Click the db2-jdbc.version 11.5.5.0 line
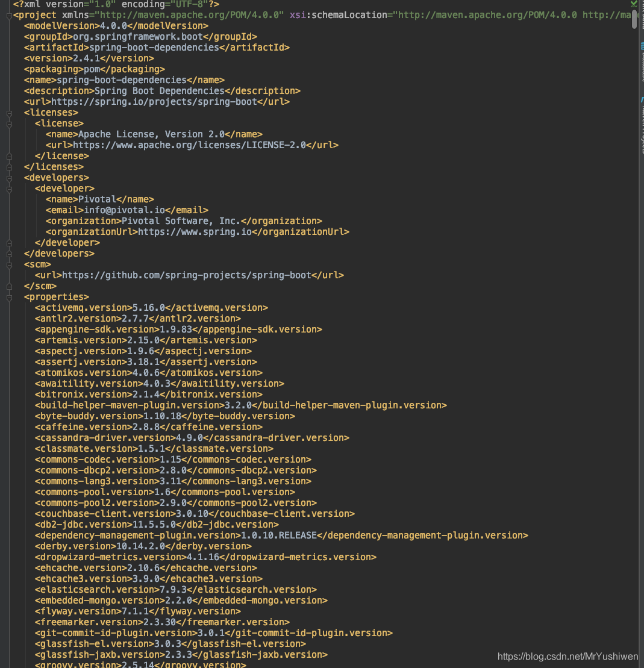The width and height of the screenshot is (644, 668). pyautogui.click(x=157, y=525)
